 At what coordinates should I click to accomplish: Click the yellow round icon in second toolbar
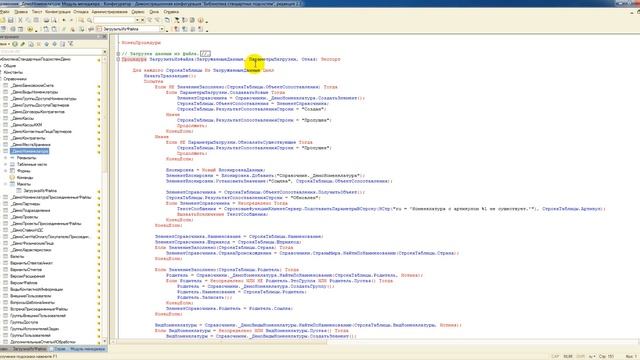click(x=30, y=29)
